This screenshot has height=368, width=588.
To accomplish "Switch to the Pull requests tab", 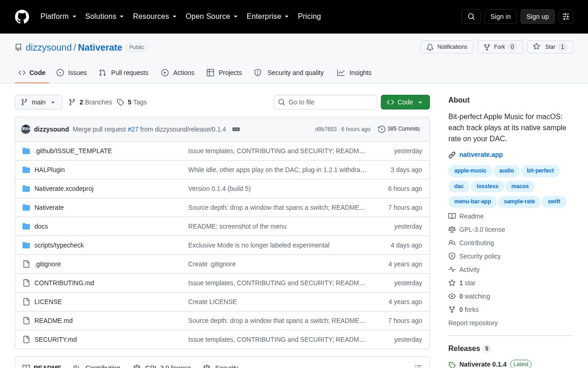I will point(124,73).
